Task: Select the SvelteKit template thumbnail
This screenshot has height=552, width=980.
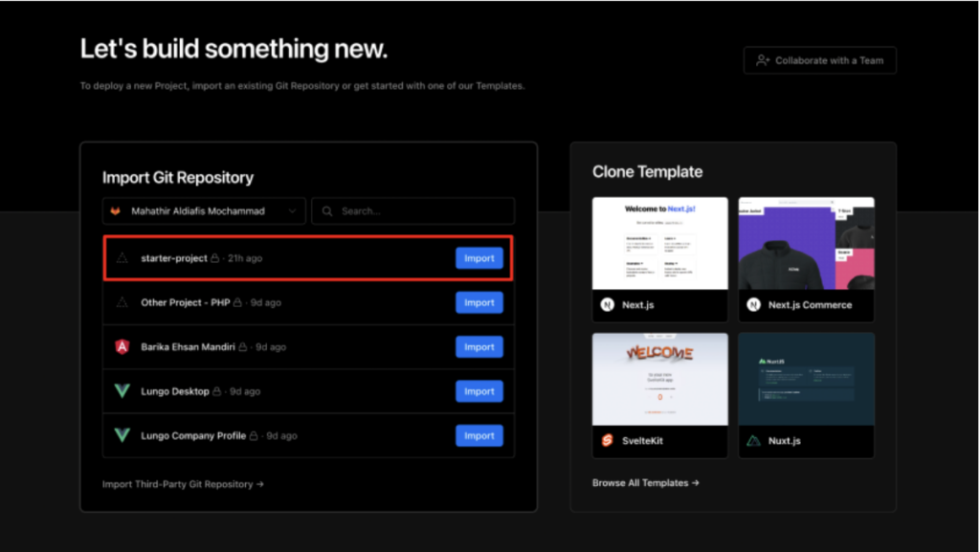Action: [659, 378]
